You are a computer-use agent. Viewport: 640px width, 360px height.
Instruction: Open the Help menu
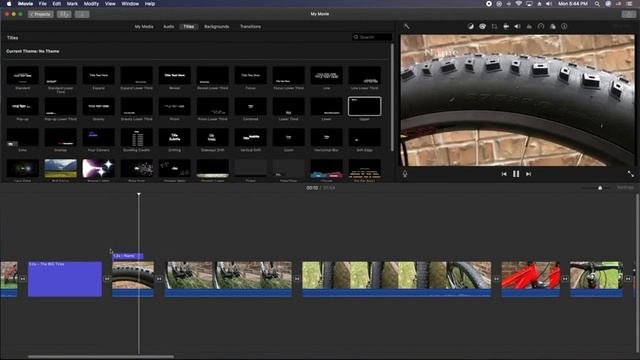pos(150,4)
